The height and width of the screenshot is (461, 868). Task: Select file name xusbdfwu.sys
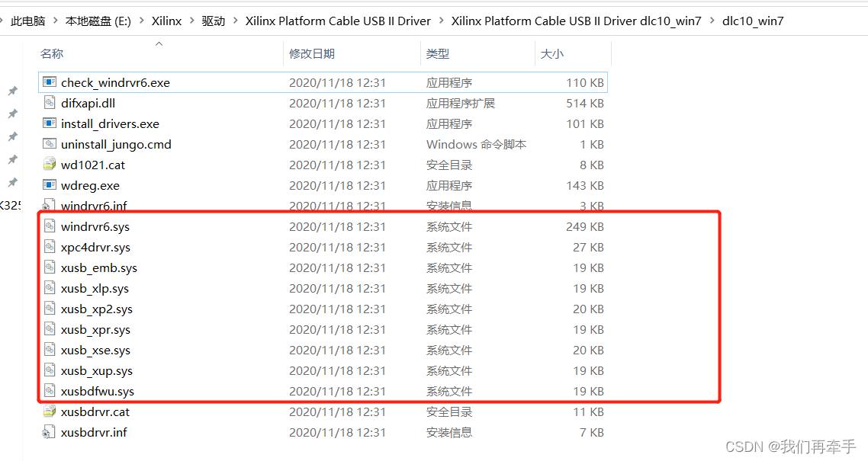[98, 392]
